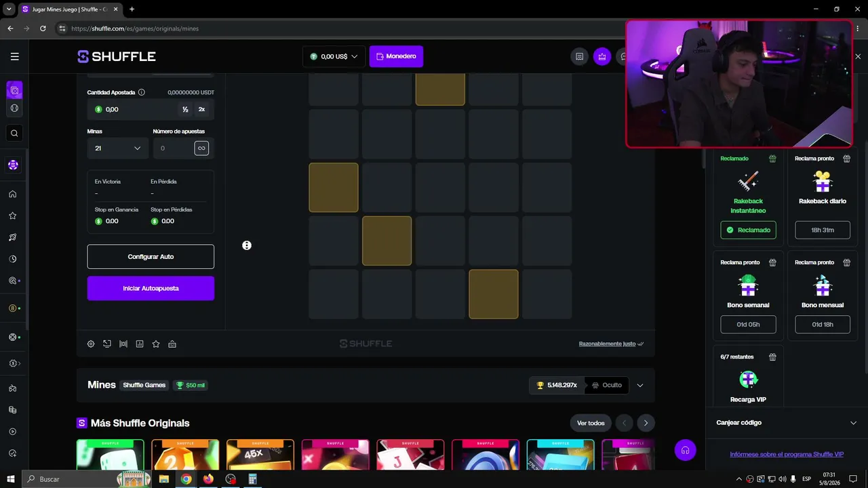Open the orange coin icon in sidebar
Screen dimensions: 868x488
pyautogui.click(x=13, y=308)
